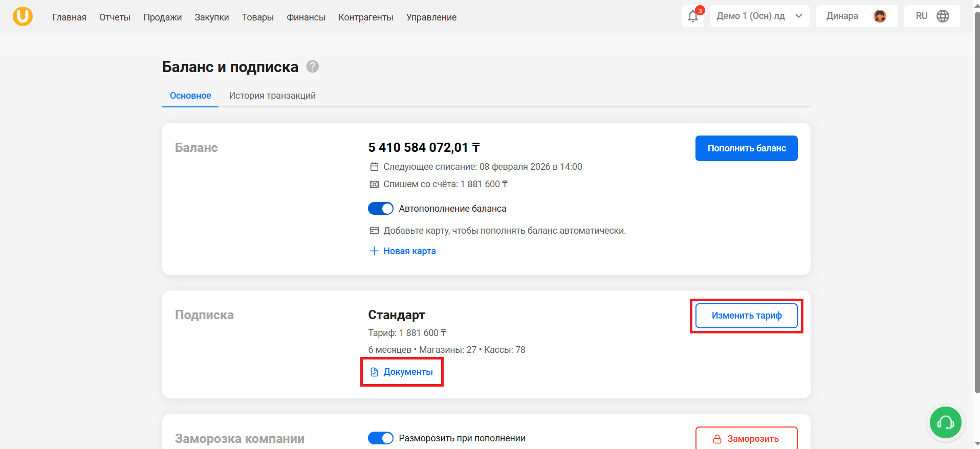Click Изменить тариф button

click(747, 316)
